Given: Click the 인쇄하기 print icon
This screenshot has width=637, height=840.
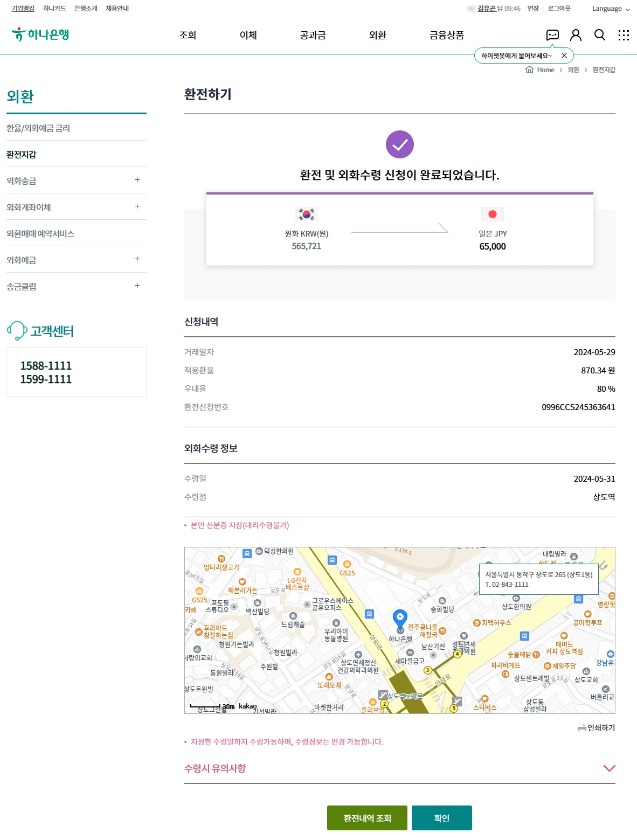Looking at the screenshot, I should [580, 727].
